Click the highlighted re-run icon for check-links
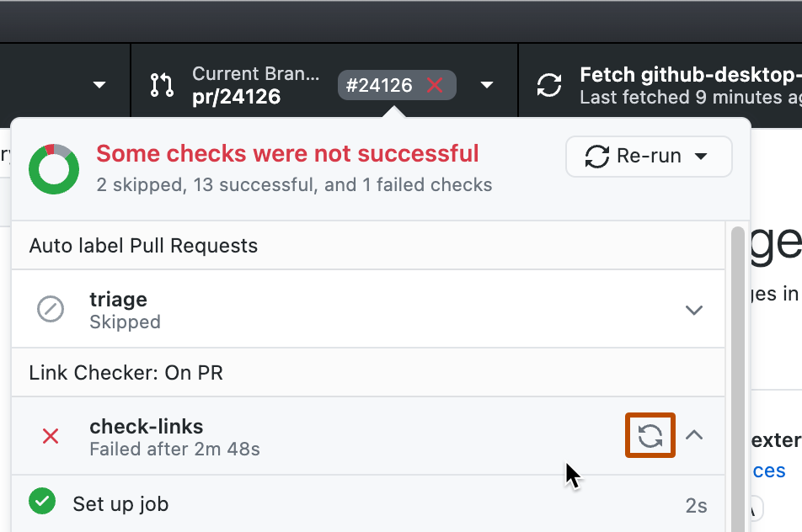This screenshot has height=532, width=802. click(650, 435)
